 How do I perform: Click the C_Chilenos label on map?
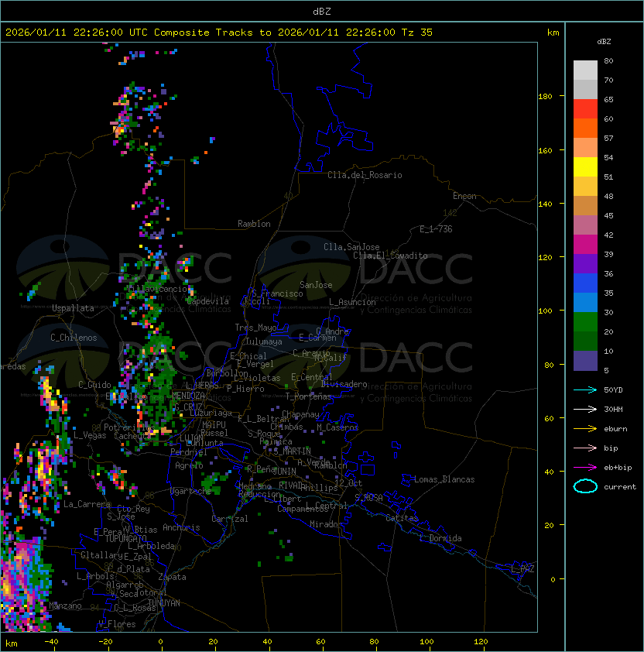coord(74,338)
